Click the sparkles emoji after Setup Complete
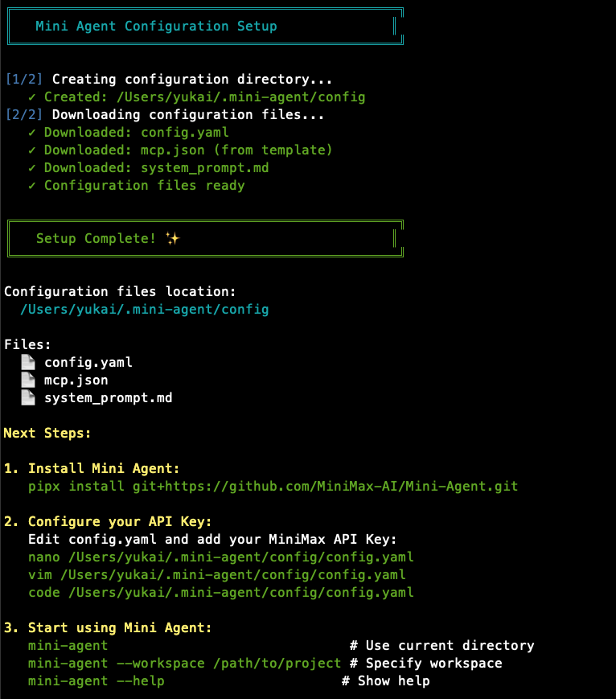 [173, 239]
